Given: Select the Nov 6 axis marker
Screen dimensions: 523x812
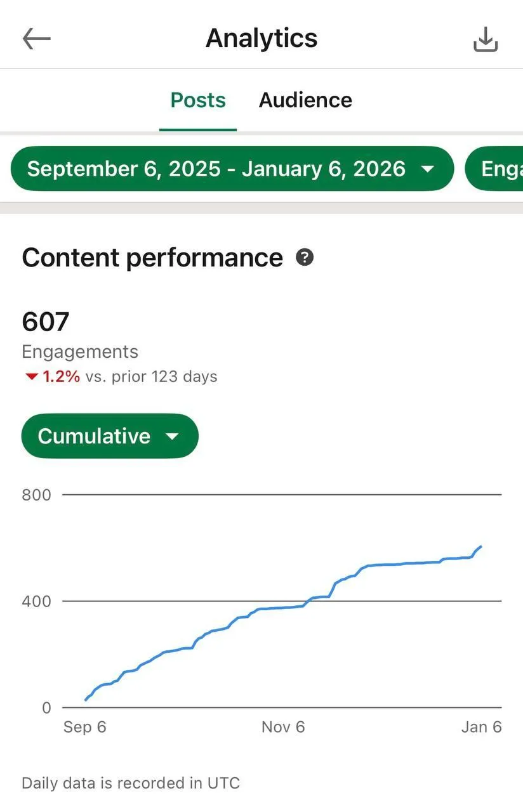Looking at the screenshot, I should tap(283, 727).
